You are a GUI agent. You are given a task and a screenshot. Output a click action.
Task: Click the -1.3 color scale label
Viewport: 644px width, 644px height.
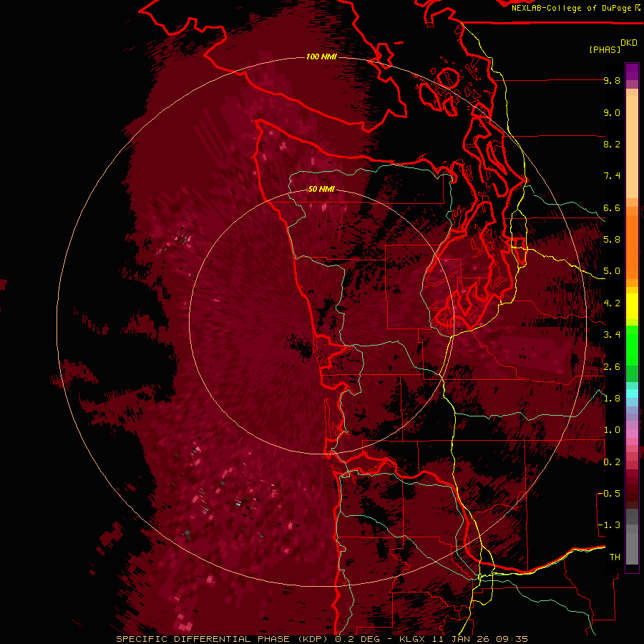click(x=610, y=525)
